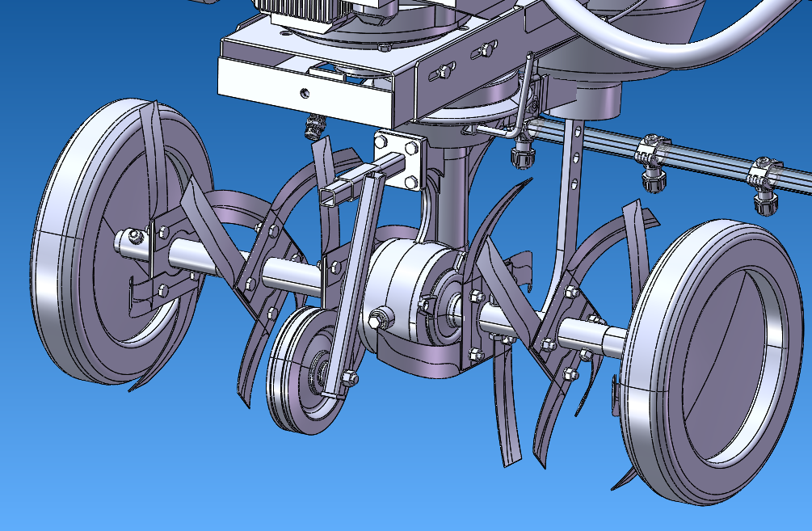This screenshot has height=531, width=812.
Task: Select the four-bolt square mounting plate
Action: tap(399, 160)
